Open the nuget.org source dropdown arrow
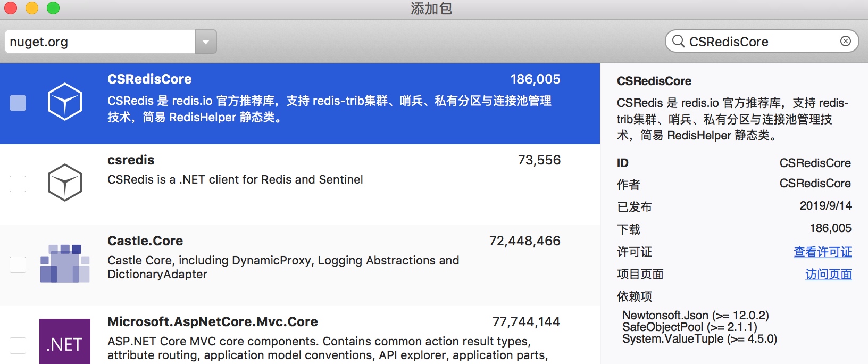Image resolution: width=868 pixels, height=364 pixels. click(x=206, y=42)
